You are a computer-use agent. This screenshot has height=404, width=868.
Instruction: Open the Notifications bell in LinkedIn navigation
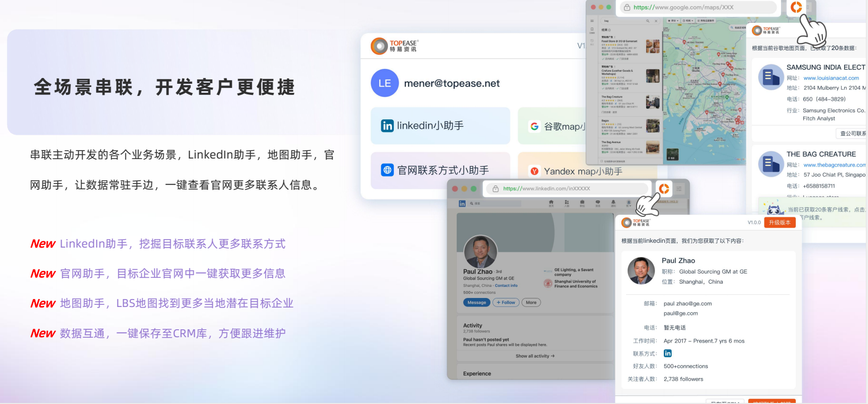coord(613,203)
